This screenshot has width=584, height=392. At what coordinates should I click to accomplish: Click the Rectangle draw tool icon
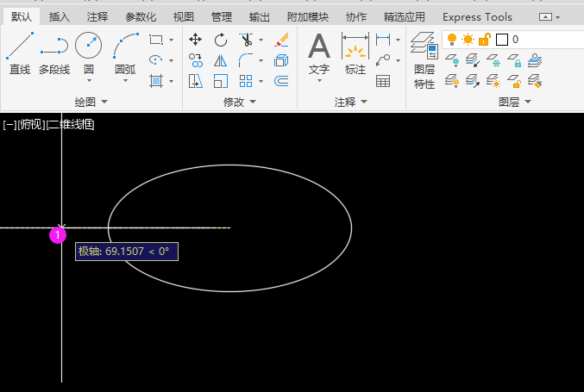click(x=156, y=40)
